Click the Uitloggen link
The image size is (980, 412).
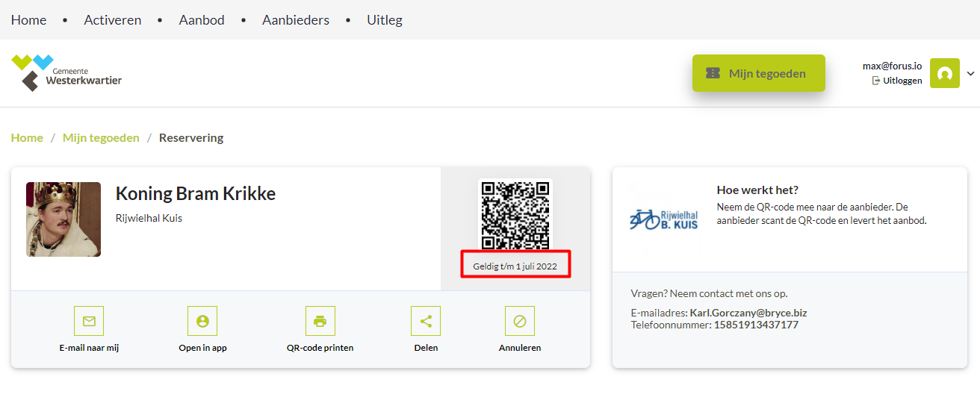pyautogui.click(x=897, y=81)
